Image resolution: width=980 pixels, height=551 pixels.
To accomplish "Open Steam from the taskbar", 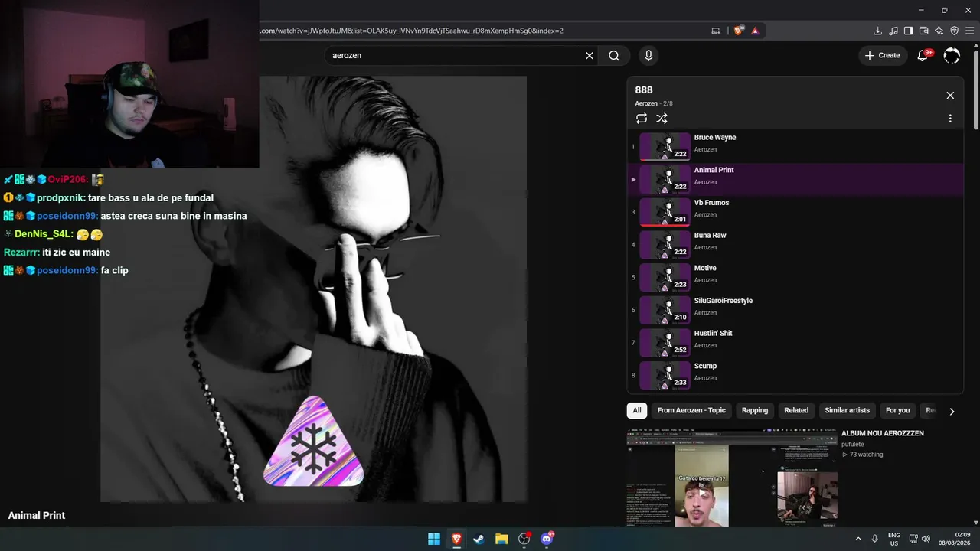I will click(x=479, y=539).
